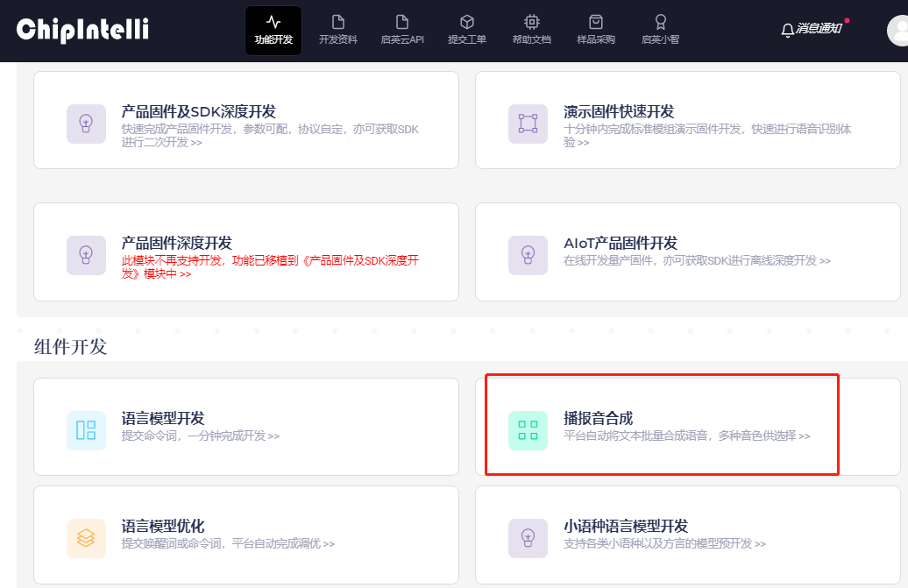This screenshot has height=588, width=908.
Task: Click the 帮助文档 chip icon
Action: click(532, 22)
